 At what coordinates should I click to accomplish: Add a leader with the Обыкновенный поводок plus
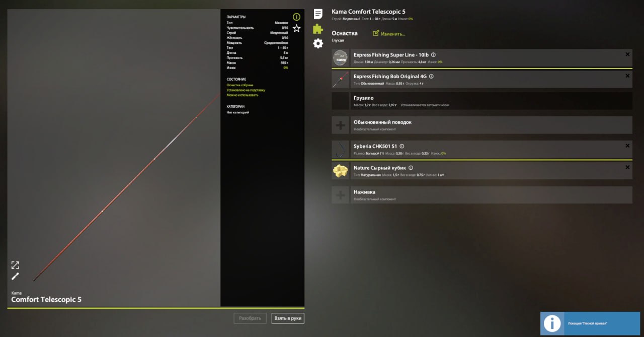pyautogui.click(x=340, y=125)
